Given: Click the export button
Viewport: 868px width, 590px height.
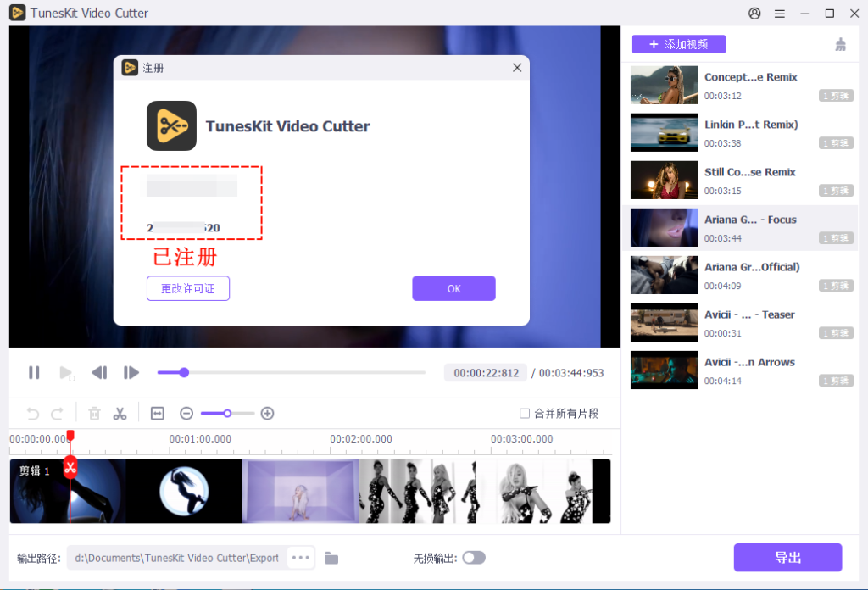Looking at the screenshot, I should 787,557.
